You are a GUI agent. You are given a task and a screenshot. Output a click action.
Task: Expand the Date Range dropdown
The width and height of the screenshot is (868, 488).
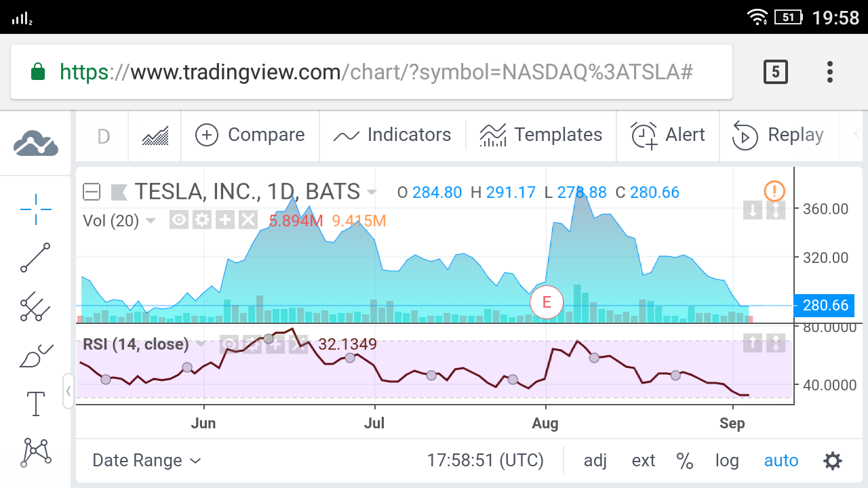click(x=146, y=461)
